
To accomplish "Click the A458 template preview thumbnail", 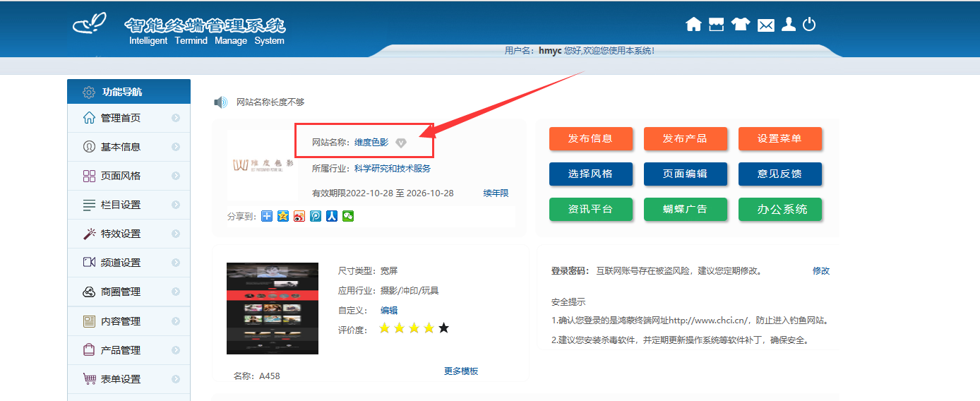I will coord(272,309).
